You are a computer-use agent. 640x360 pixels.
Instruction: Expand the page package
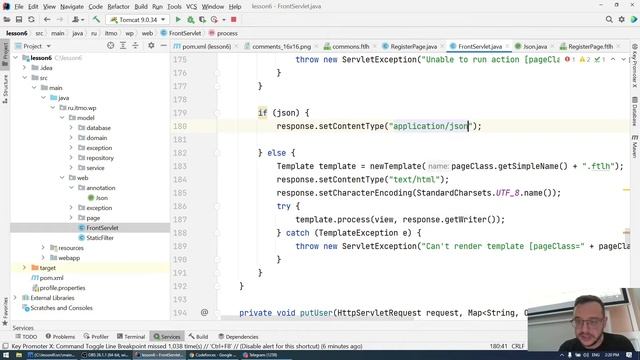point(71,218)
